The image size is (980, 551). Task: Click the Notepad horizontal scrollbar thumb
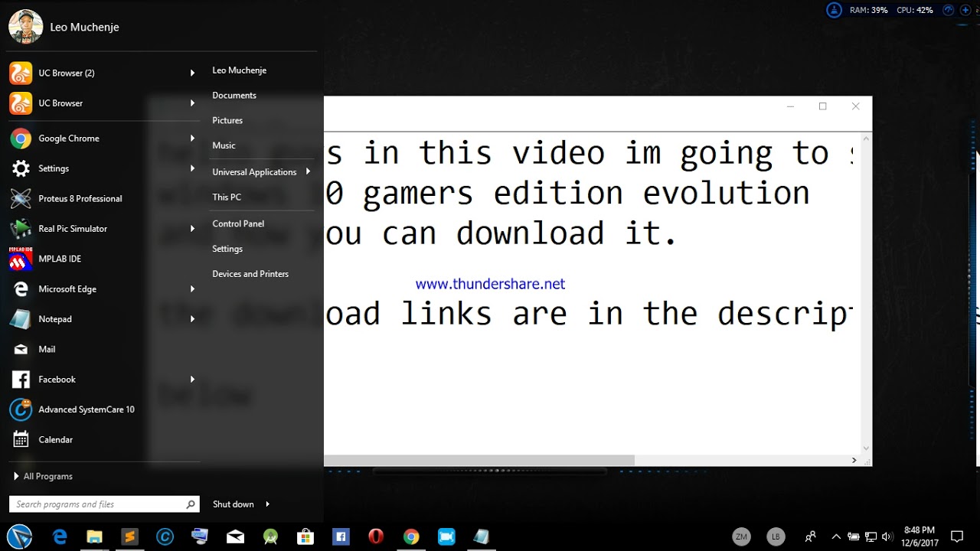[479, 460]
